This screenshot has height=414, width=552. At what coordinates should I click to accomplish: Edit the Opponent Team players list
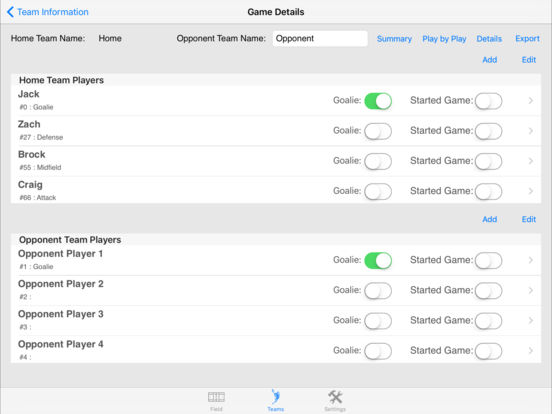pos(529,219)
